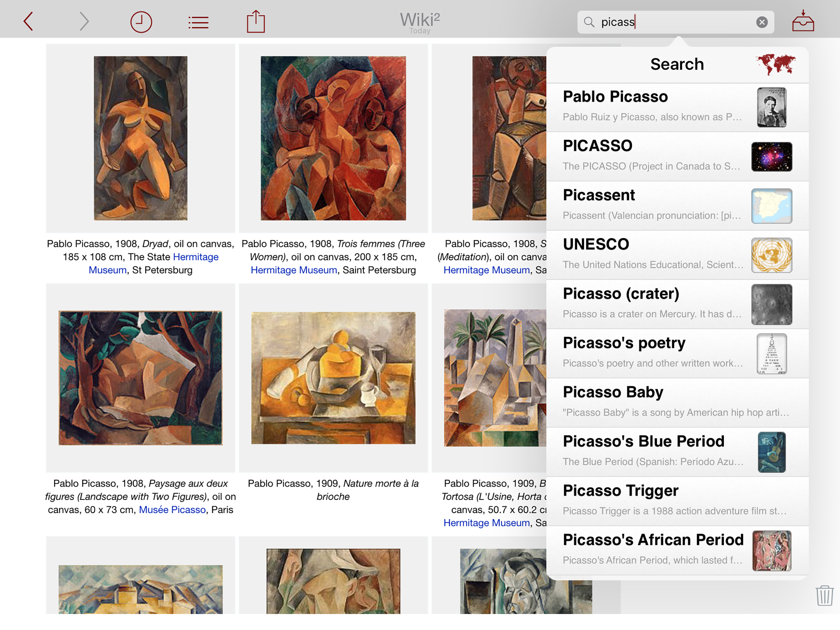Open the history clock icon
The height and width of the screenshot is (630, 840).
click(x=141, y=22)
